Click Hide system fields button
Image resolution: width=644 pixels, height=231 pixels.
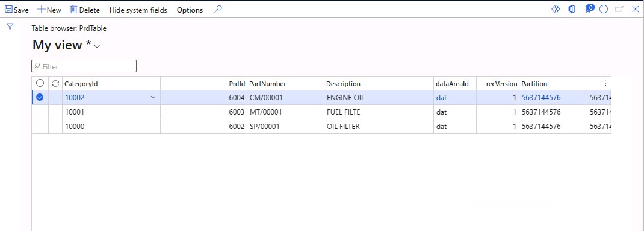138,10
